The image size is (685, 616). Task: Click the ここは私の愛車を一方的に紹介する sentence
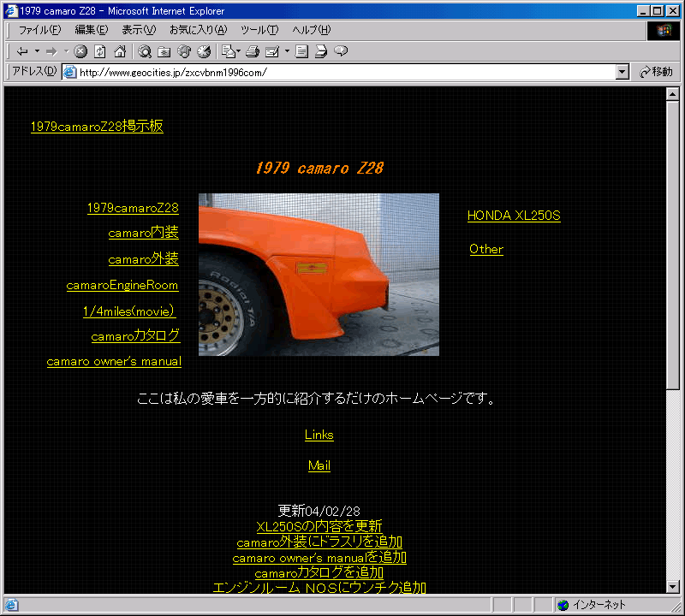coord(315,398)
